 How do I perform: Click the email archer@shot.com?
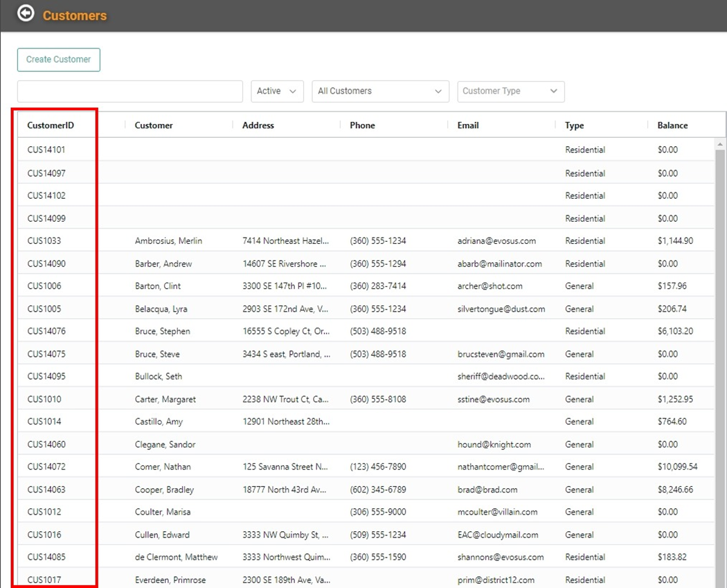(490, 286)
